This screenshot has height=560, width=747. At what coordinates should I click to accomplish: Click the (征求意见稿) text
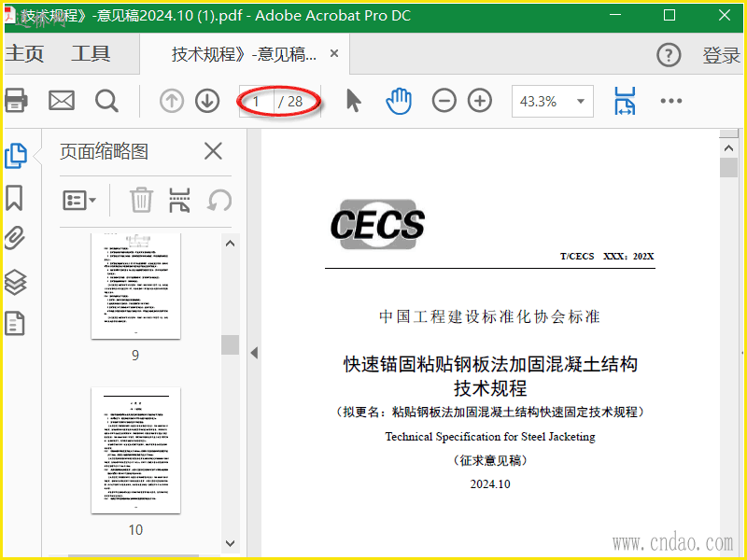[490, 460]
